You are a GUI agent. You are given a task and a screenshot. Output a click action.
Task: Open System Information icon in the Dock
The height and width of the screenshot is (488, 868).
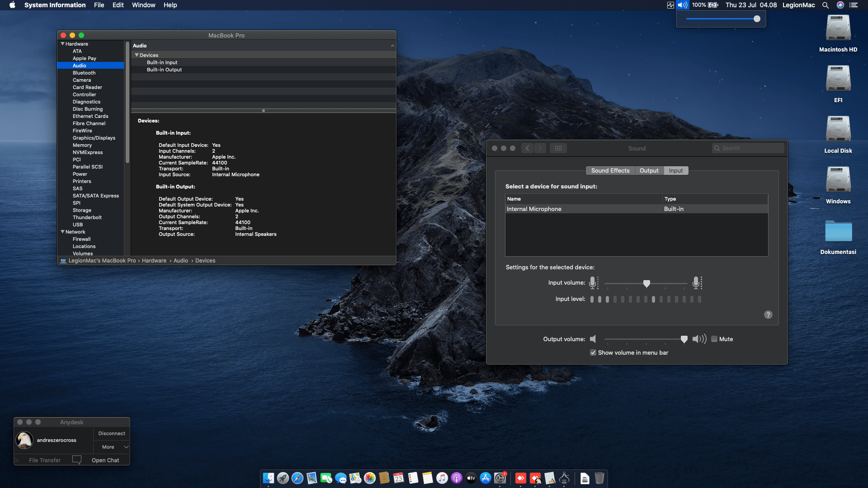click(564, 478)
